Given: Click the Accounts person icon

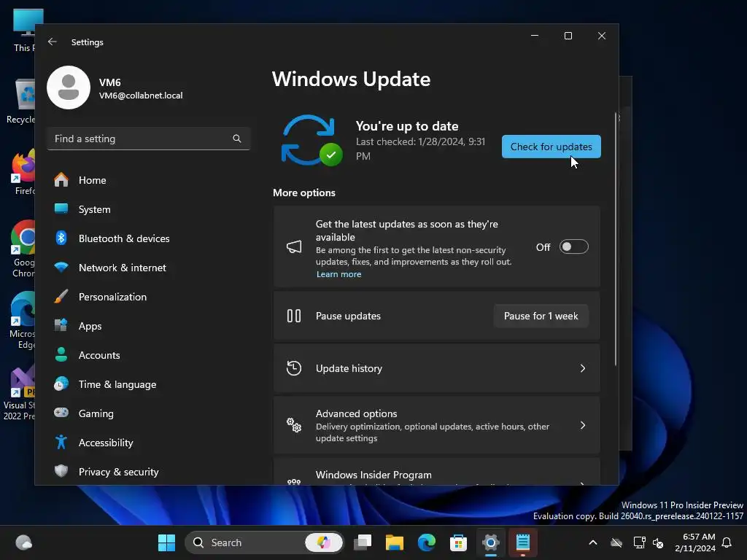Looking at the screenshot, I should coord(61,355).
